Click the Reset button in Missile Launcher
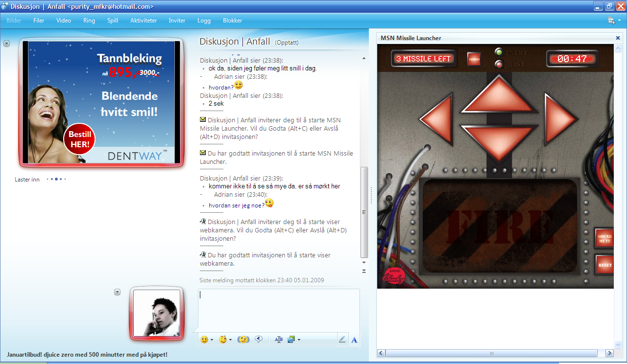This screenshot has height=364, width=627. point(605,265)
